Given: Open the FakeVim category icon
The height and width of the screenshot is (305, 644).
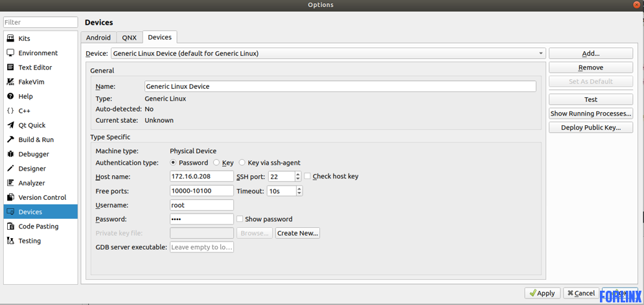Looking at the screenshot, I should [10, 82].
